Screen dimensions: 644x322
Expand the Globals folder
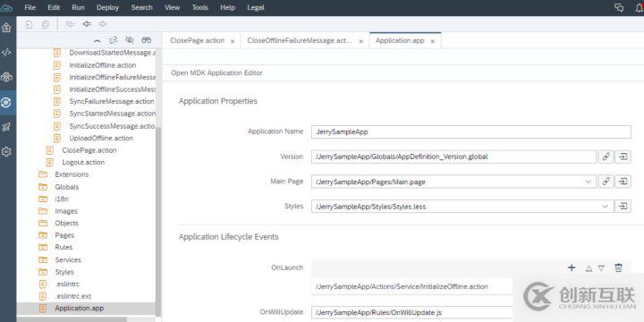pyautogui.click(x=66, y=187)
